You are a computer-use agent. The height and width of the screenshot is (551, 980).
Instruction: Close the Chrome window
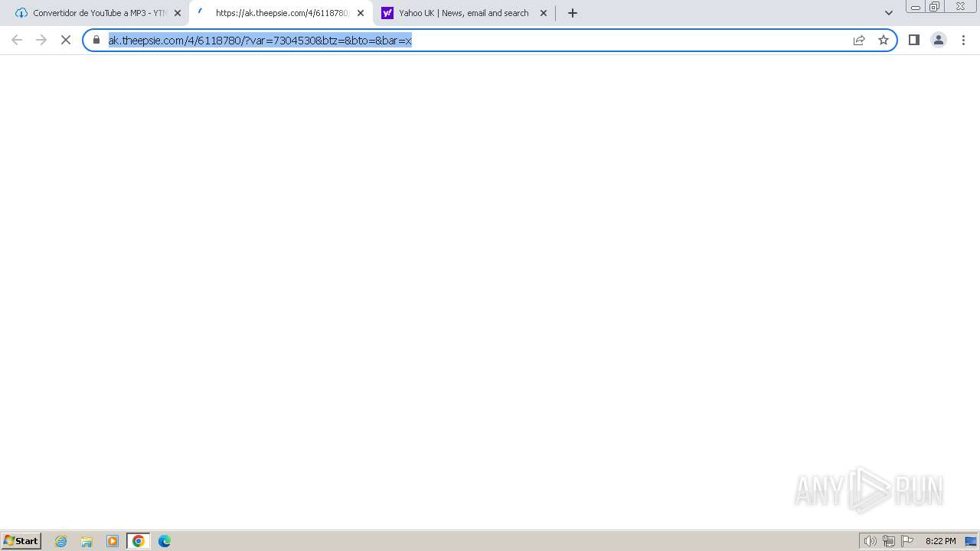point(960,7)
